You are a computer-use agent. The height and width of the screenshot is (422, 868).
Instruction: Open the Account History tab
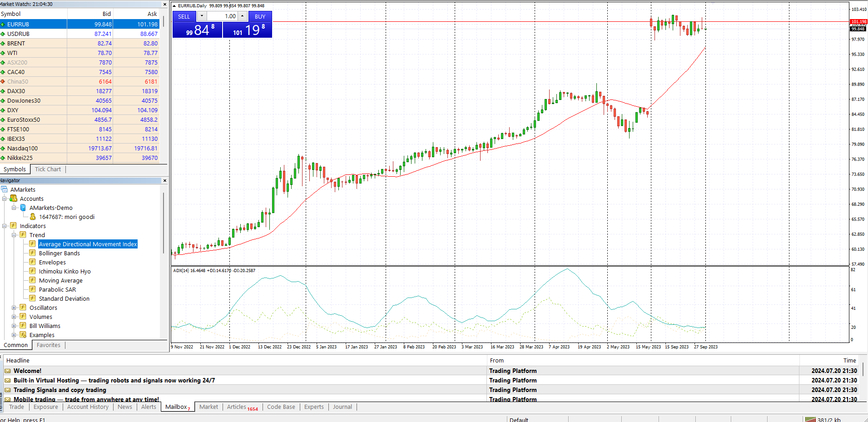tap(88, 407)
